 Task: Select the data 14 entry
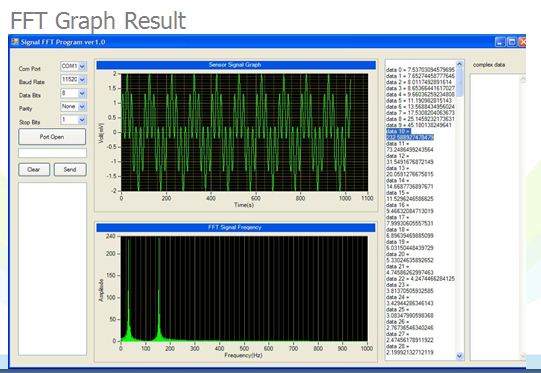(410, 184)
